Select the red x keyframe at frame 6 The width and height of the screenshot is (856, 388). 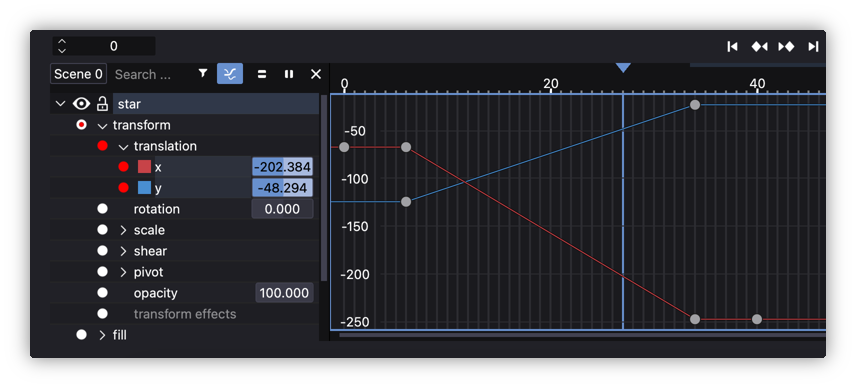(x=406, y=147)
